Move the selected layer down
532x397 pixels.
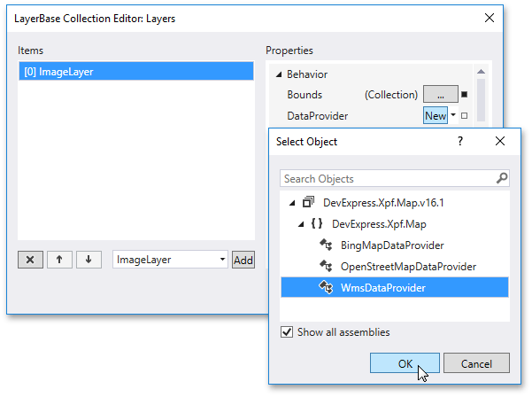pos(89,260)
